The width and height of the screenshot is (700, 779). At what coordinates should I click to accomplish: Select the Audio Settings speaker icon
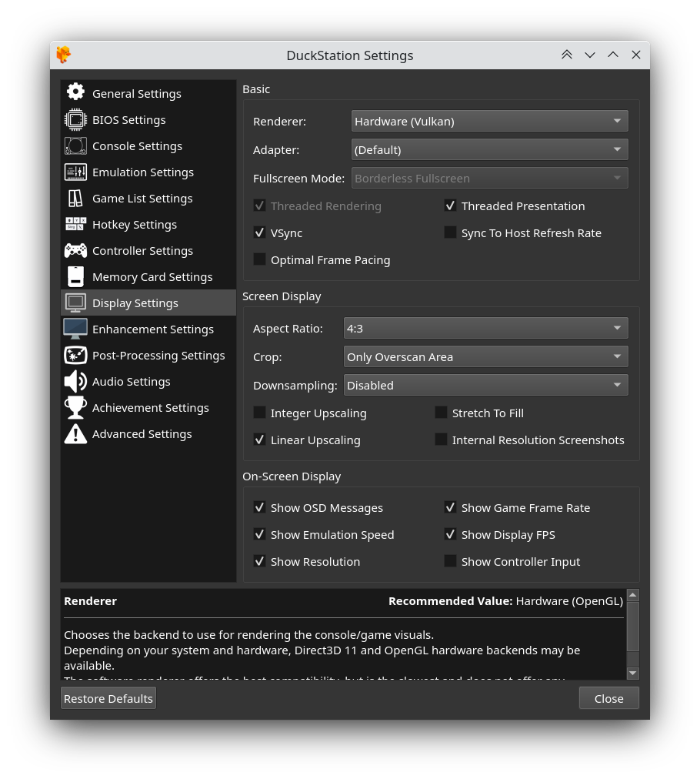point(75,381)
